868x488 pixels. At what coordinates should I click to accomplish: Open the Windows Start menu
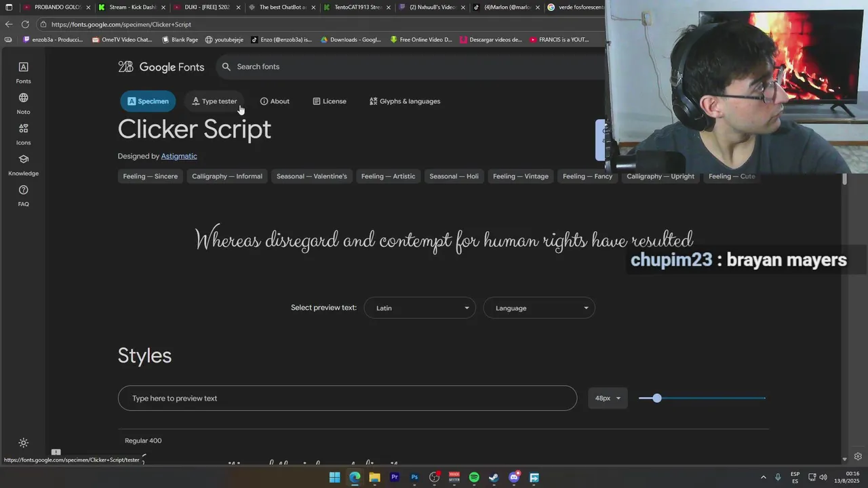334,477
